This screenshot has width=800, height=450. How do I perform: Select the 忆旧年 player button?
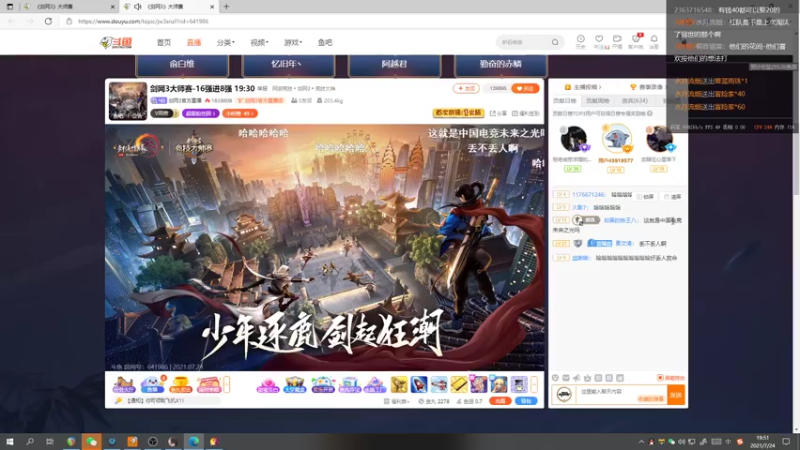point(288,64)
